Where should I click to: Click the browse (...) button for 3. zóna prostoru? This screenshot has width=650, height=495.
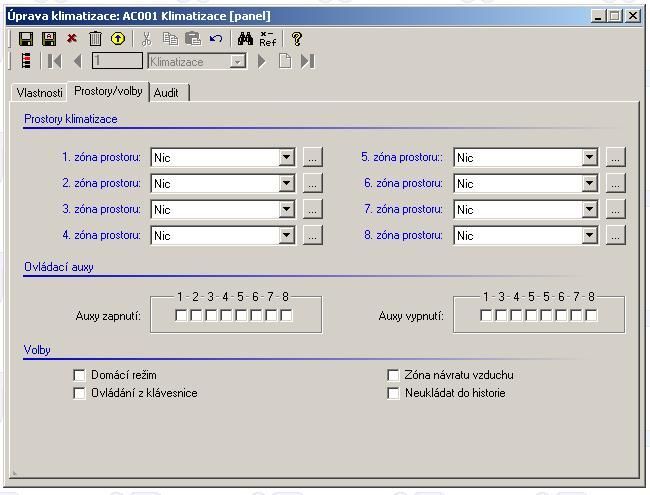(312, 209)
